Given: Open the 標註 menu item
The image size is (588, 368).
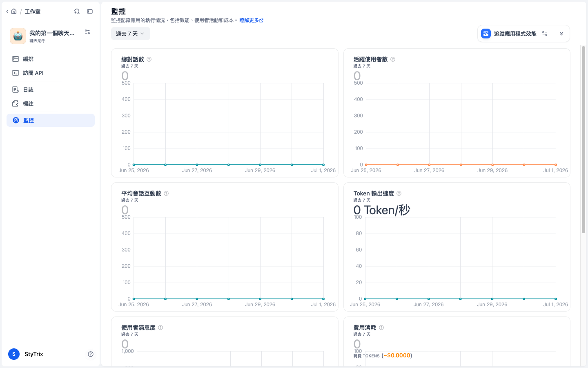Looking at the screenshot, I should tap(51, 103).
